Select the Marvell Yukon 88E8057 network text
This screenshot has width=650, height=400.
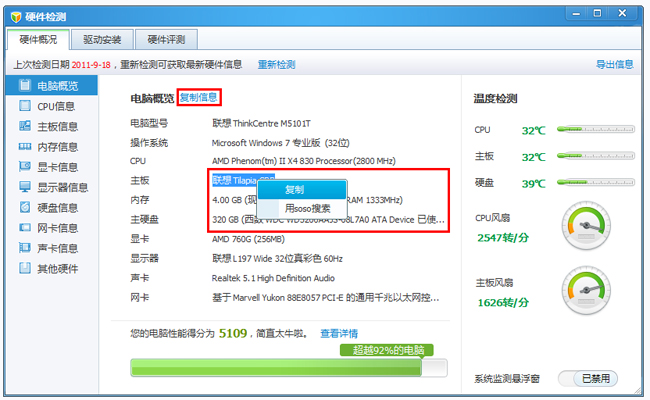(x=325, y=298)
